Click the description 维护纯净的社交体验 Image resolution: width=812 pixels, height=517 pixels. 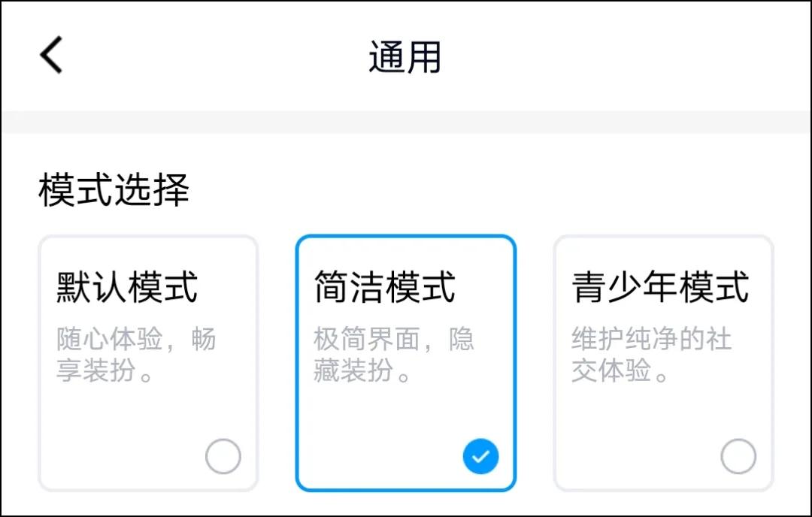(650, 352)
